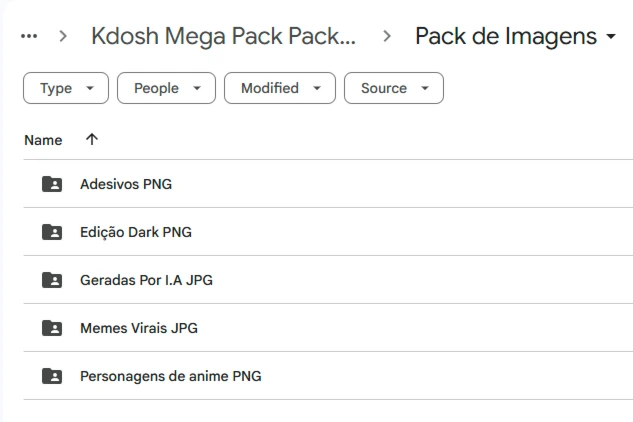Select the Personagens de anime PNG row
The image size is (633, 422).
328,376
